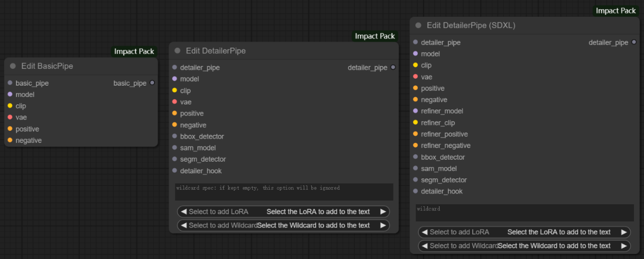This screenshot has height=259, width=644.
Task: Collapse the Edit BasicPipe node via its title dot
Action: 13,66
